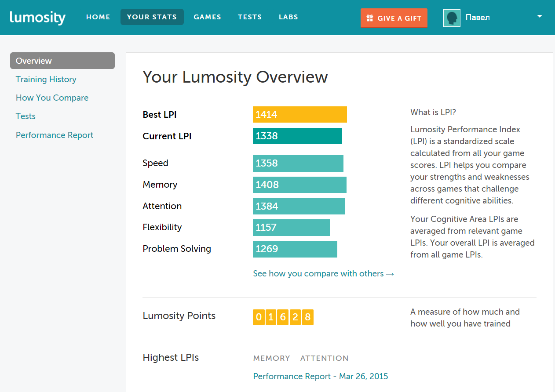Click the Lumosity Points label
Image resolution: width=555 pixels, height=392 pixels.
[179, 316]
